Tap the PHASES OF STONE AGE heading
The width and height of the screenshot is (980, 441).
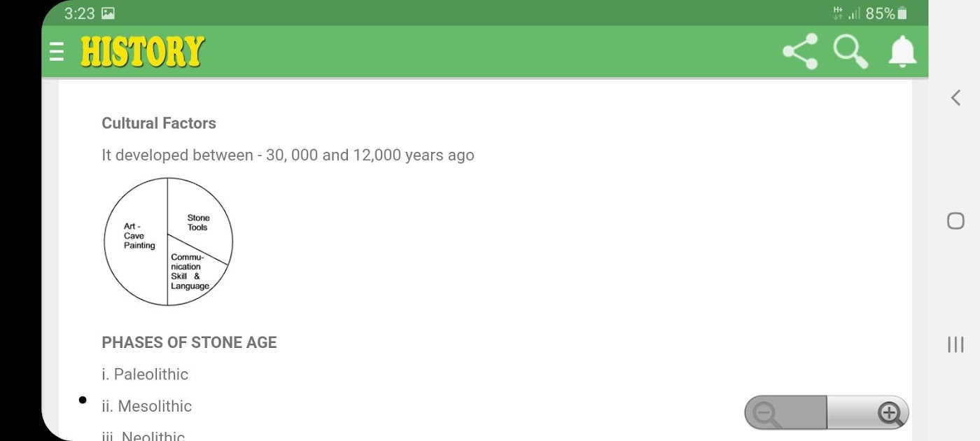189,342
